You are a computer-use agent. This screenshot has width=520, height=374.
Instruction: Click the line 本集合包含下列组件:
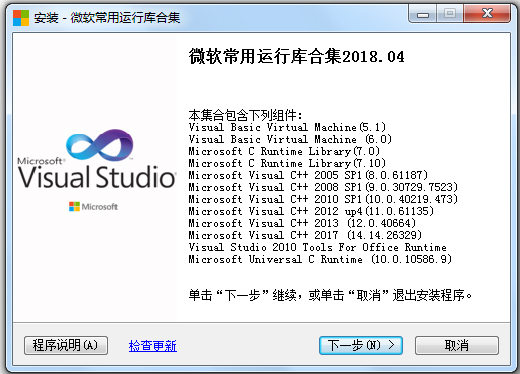click(x=245, y=115)
